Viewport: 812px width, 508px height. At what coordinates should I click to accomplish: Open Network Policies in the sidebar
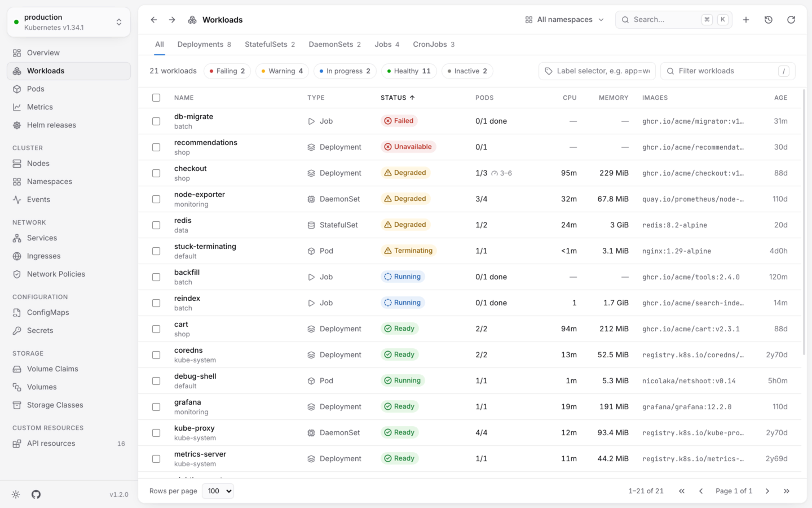coord(69,274)
